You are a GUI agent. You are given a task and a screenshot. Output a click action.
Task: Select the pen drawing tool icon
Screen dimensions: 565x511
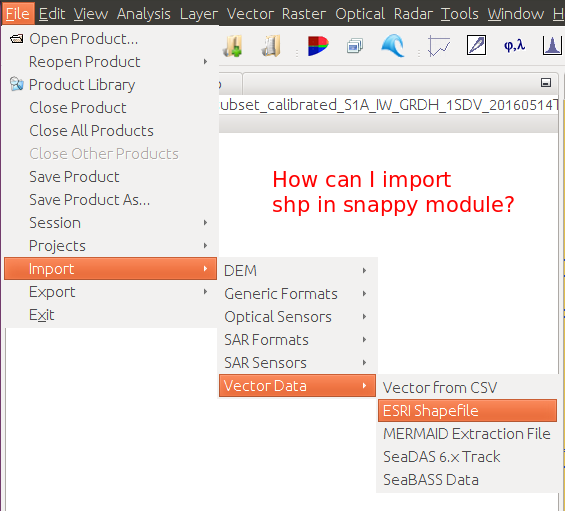tap(476, 45)
